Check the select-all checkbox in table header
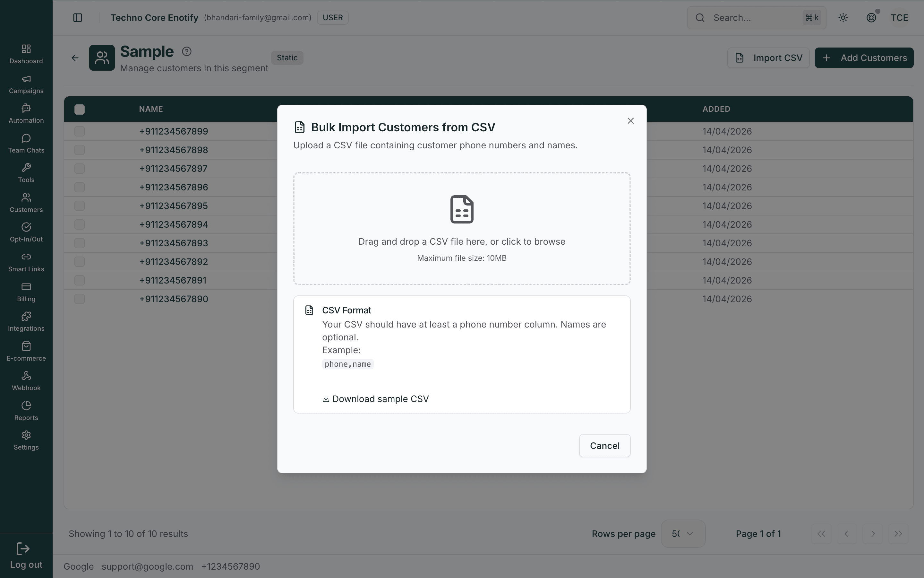Viewport: 924px width, 578px height. pyautogui.click(x=80, y=109)
